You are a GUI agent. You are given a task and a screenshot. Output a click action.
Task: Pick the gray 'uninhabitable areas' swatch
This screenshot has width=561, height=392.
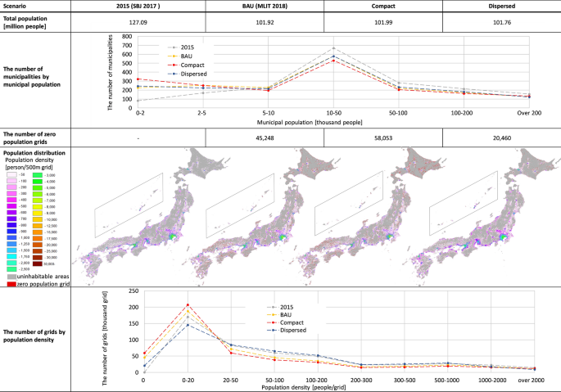coord(11,277)
